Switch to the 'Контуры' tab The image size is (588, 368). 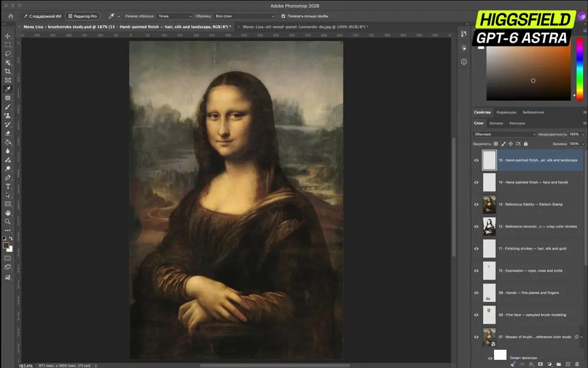517,123
